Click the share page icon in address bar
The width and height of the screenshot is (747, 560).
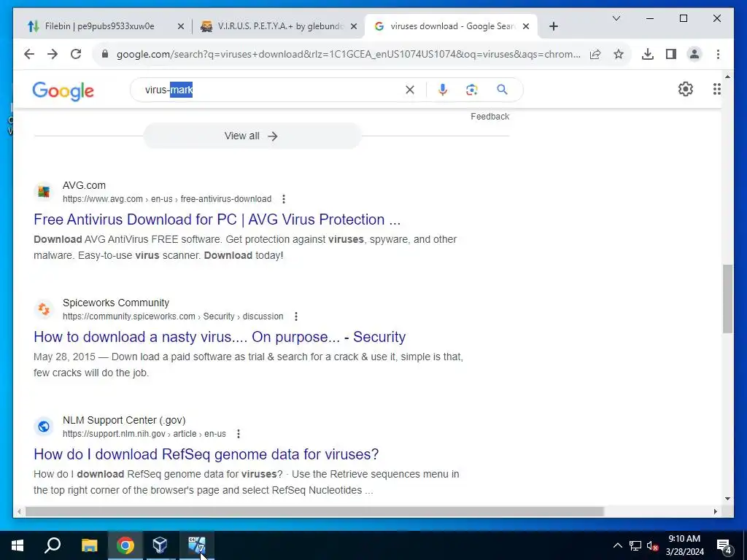(x=595, y=54)
